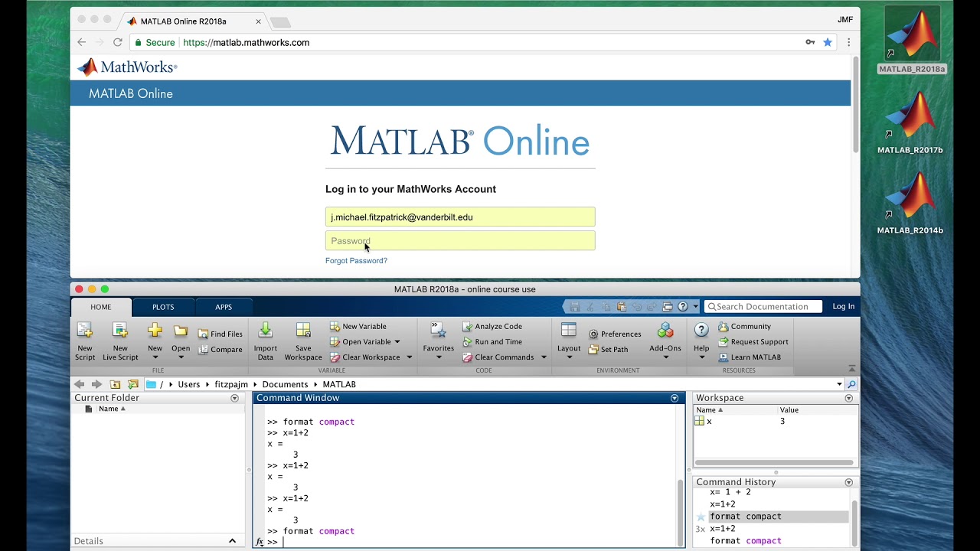Click Analyze Code
Image resolution: width=980 pixels, height=551 pixels.
(x=492, y=326)
